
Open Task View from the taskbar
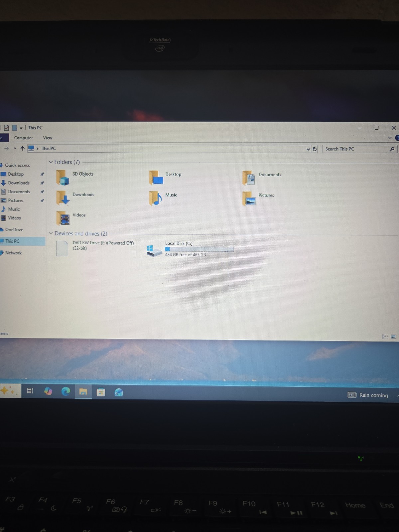click(30, 391)
